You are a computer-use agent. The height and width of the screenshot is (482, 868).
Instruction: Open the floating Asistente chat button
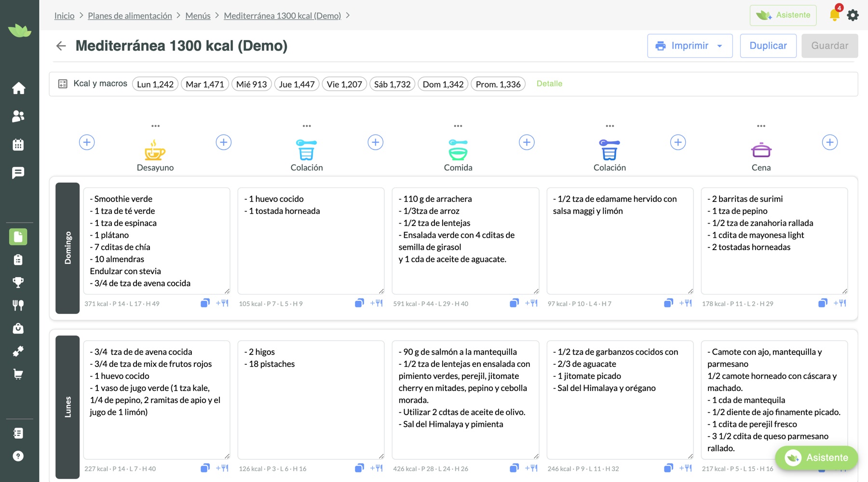coord(816,457)
